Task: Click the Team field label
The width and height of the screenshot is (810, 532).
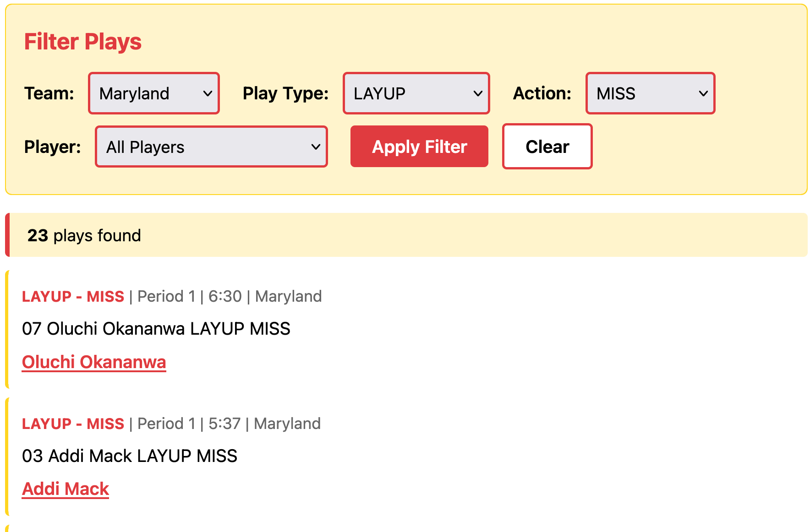Action: pyautogui.click(x=49, y=93)
